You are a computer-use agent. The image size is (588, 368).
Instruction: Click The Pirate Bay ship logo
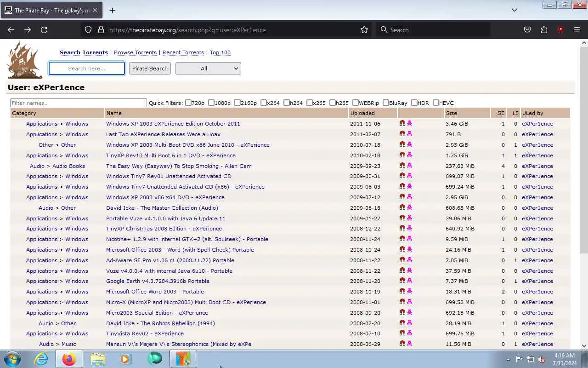[25, 60]
